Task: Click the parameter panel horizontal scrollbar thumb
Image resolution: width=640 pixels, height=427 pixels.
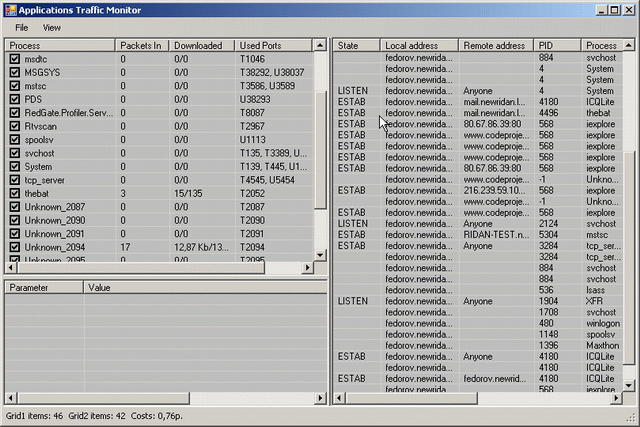Action: (103, 398)
